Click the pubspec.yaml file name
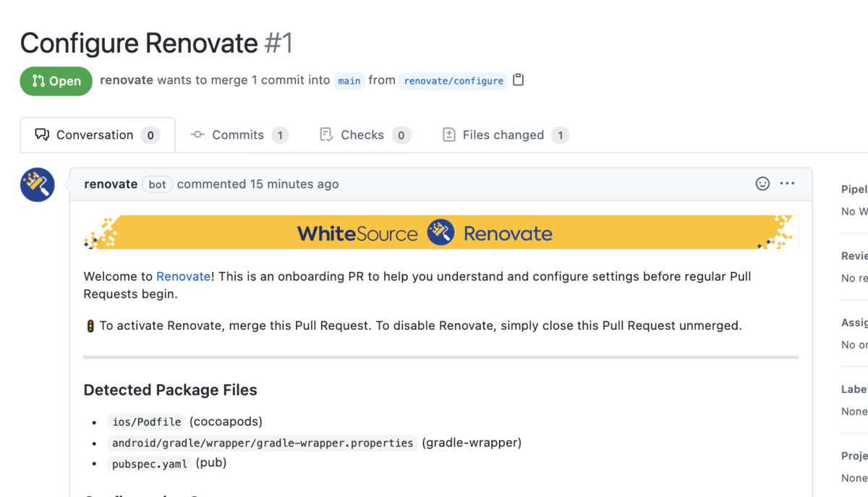This screenshot has height=497, width=868. (x=150, y=464)
